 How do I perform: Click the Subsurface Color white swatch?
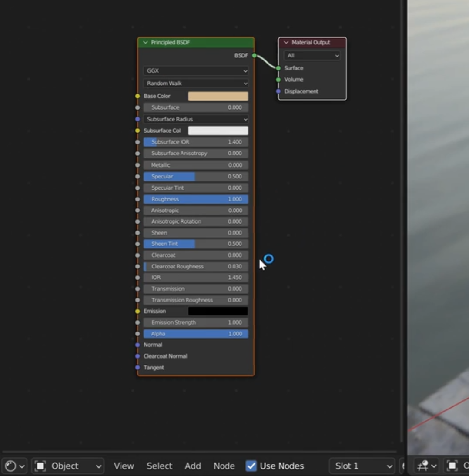coord(218,131)
